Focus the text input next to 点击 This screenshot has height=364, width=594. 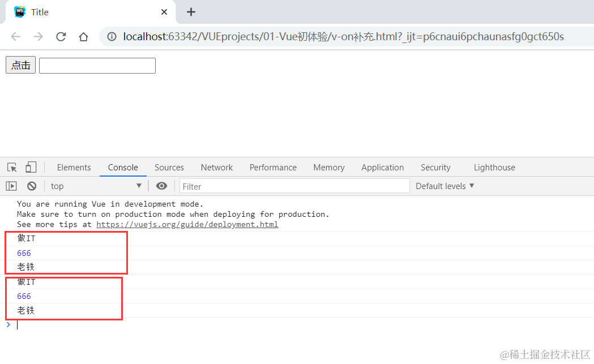[97, 66]
